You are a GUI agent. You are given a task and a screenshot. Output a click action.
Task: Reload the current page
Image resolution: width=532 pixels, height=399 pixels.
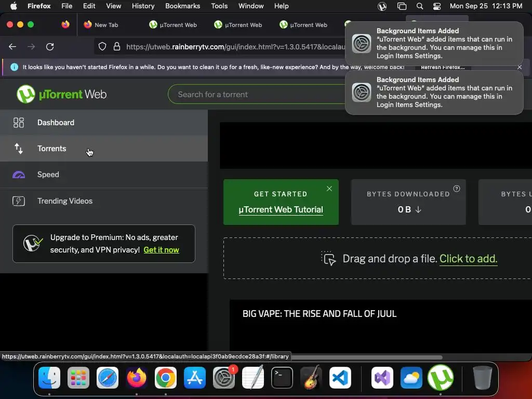(x=50, y=46)
